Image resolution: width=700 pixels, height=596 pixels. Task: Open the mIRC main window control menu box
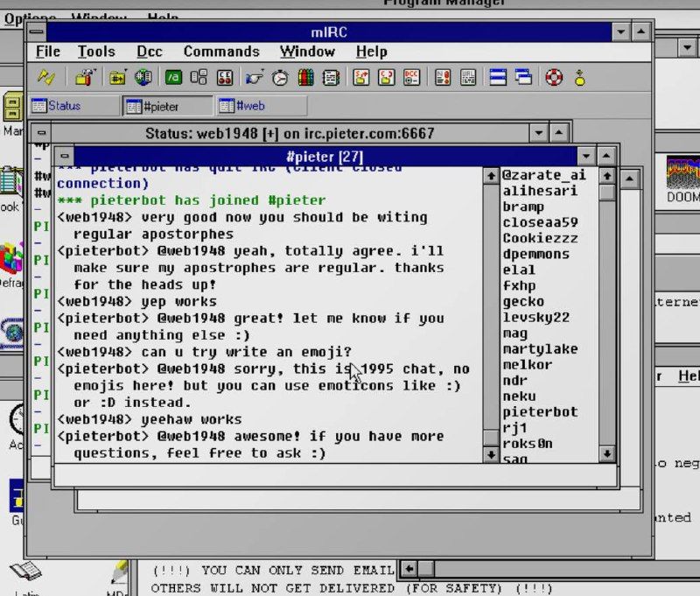(37, 32)
